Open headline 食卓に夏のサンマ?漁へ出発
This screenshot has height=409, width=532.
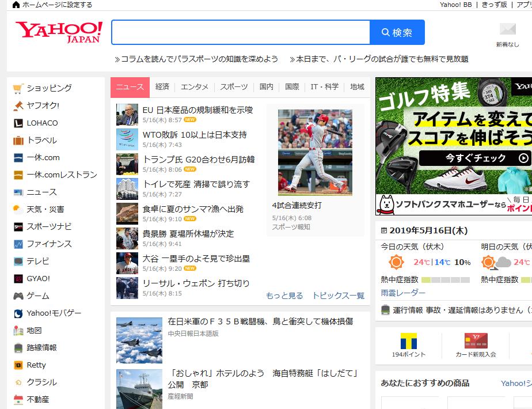tap(193, 209)
